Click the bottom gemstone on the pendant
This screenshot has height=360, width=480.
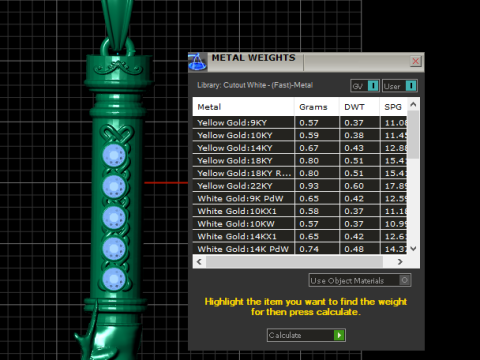click(114, 279)
